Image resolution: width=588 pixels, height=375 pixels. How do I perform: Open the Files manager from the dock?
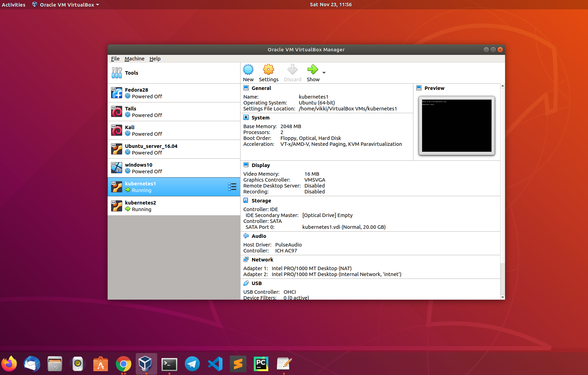(x=55, y=364)
